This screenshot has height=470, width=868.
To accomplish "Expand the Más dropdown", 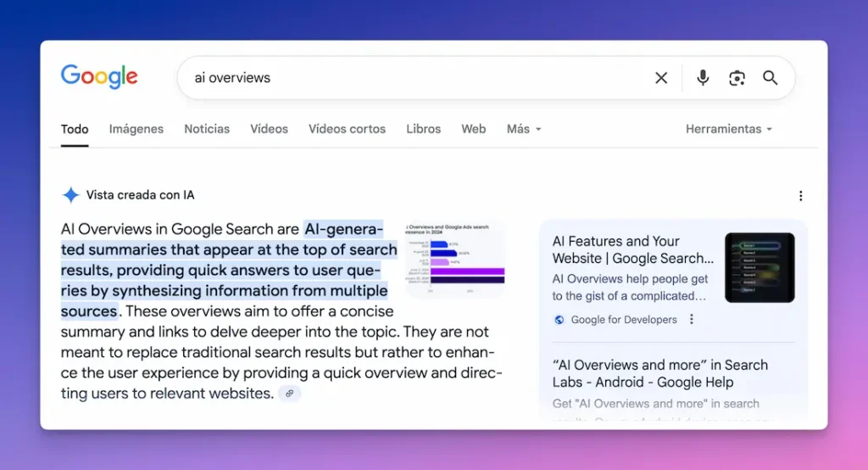I will click(x=524, y=129).
